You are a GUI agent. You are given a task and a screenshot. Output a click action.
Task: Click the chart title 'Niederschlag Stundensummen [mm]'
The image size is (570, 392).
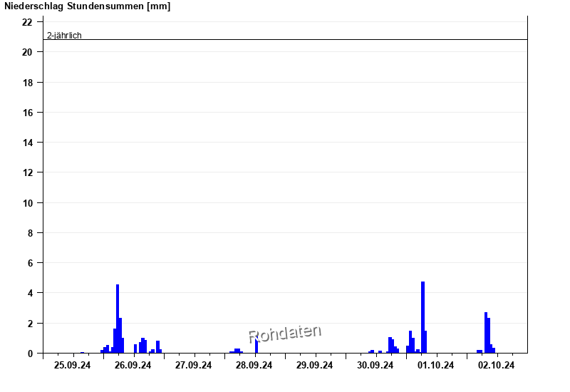tap(87, 6)
